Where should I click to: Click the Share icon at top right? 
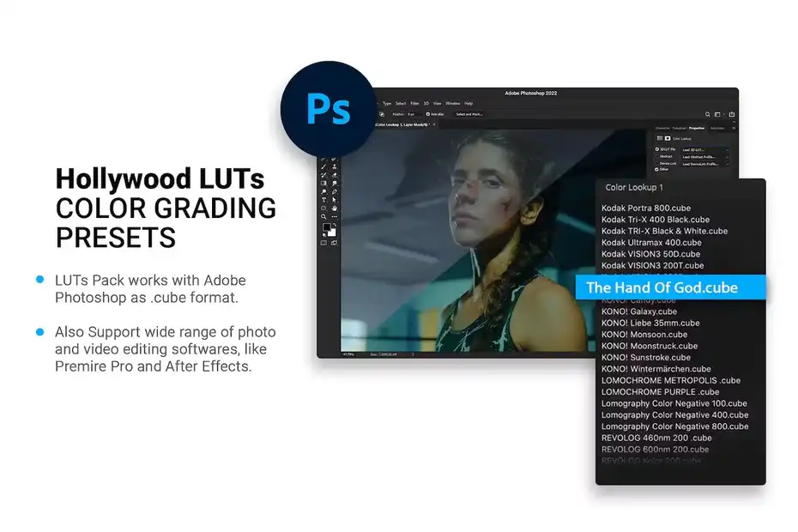pos(732,114)
